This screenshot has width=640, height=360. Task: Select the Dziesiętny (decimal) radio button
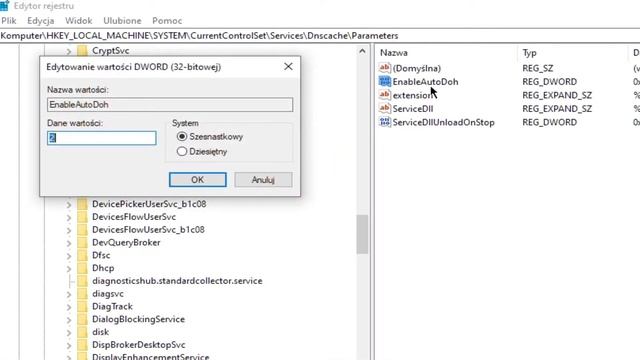coord(182,151)
